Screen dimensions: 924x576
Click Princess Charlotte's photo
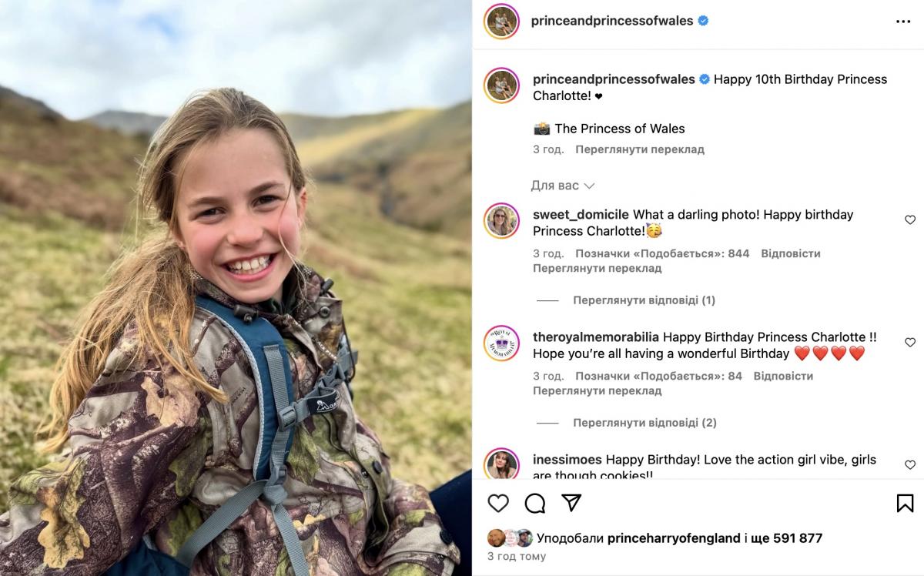pyautogui.click(x=236, y=288)
